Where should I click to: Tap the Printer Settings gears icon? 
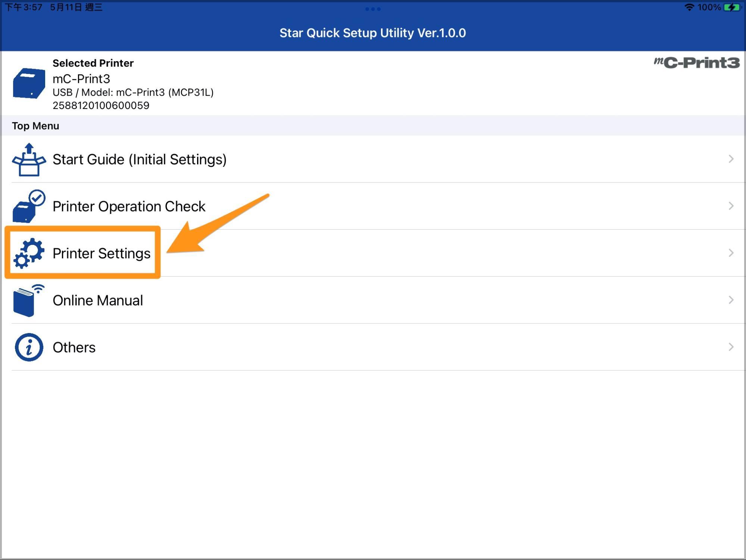point(29,253)
